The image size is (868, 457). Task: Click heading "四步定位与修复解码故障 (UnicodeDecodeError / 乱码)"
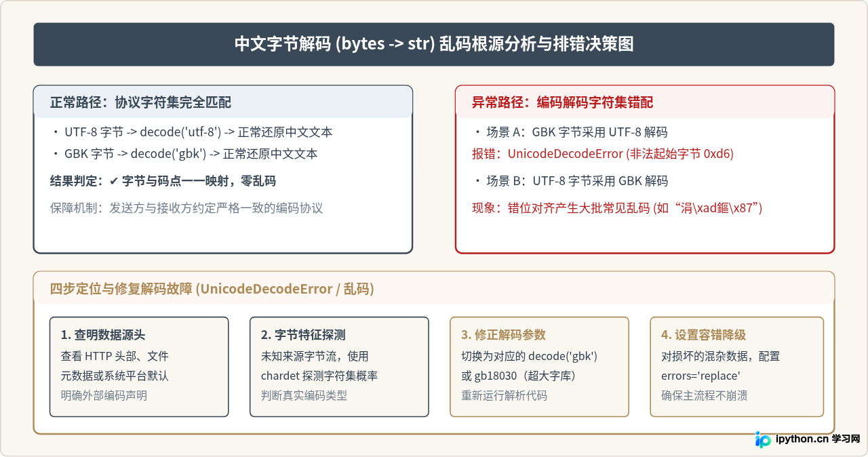(x=212, y=289)
